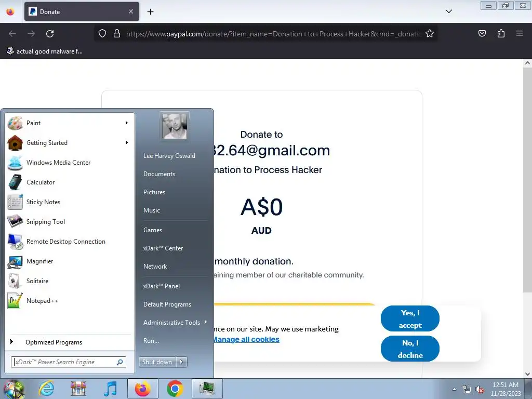Expand the Getting Started submenu arrow
The width and height of the screenshot is (532, 399).
click(127, 142)
